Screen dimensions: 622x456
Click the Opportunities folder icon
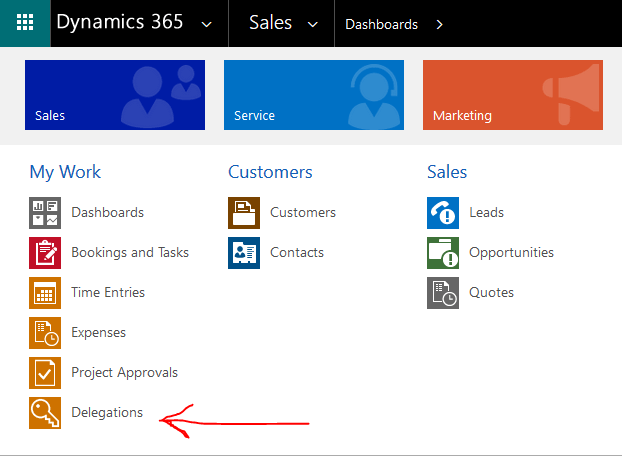pyautogui.click(x=443, y=253)
